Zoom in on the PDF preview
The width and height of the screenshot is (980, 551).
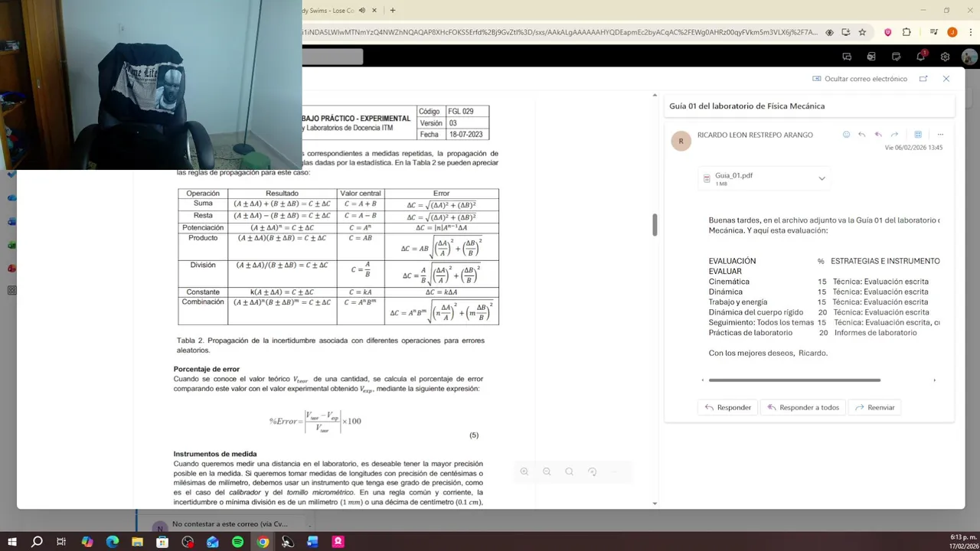pos(524,471)
